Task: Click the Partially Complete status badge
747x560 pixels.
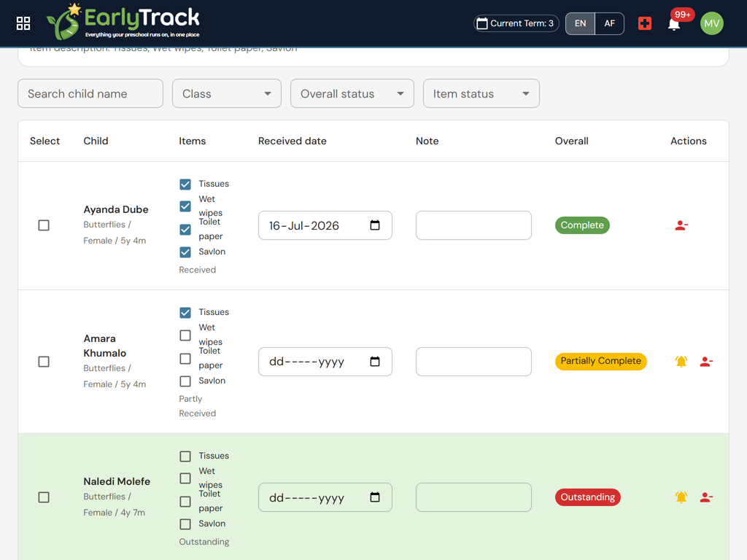Action: (601, 361)
